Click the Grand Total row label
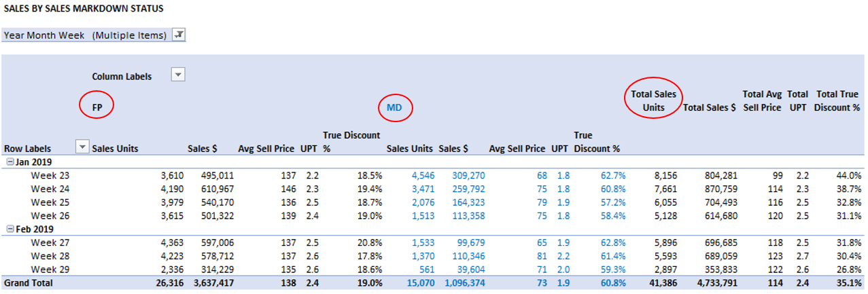Screen dimensions: 868x294 click(30, 282)
